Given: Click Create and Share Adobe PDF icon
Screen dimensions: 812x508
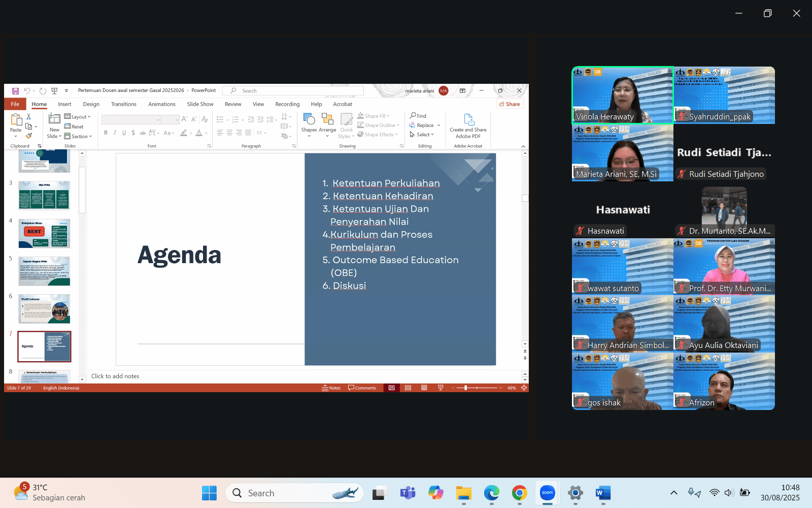Looking at the screenshot, I should pos(468,119).
